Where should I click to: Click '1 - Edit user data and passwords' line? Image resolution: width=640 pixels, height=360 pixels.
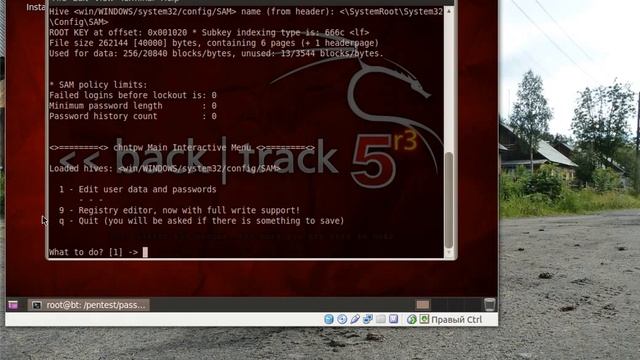point(138,189)
